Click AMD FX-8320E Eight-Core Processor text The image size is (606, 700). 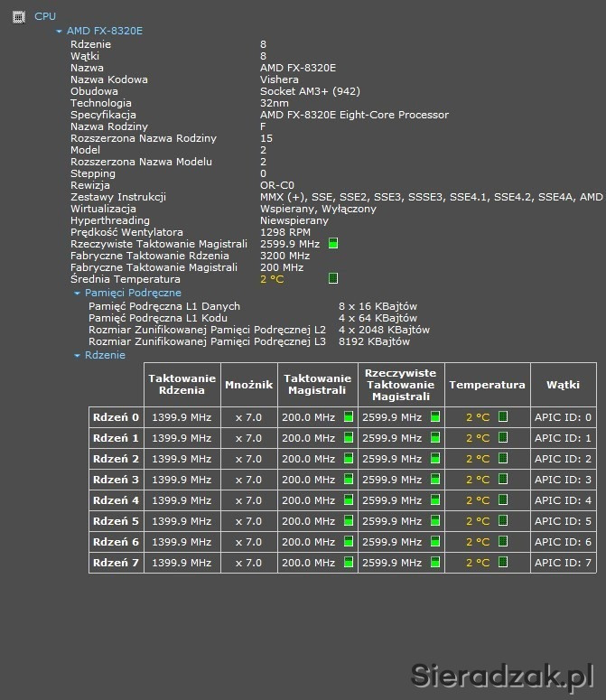(354, 115)
